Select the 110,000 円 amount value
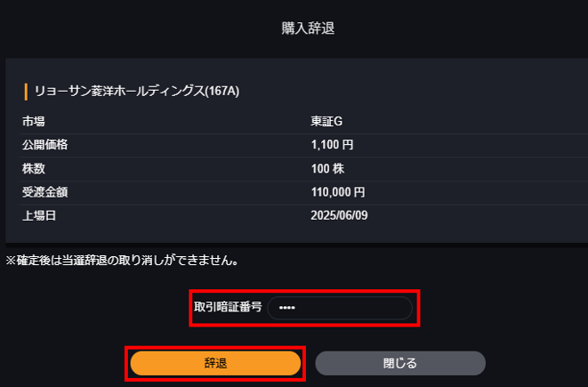The width and height of the screenshot is (588, 387). (338, 192)
